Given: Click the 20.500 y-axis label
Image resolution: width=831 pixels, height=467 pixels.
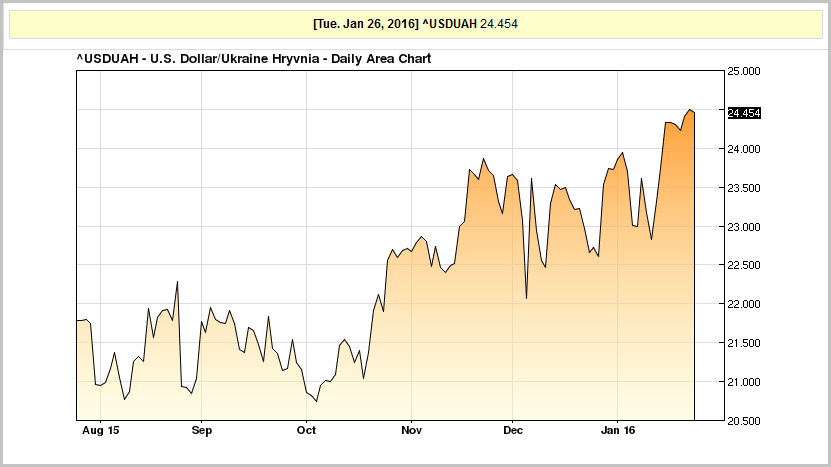Looking at the screenshot, I should click(744, 421).
